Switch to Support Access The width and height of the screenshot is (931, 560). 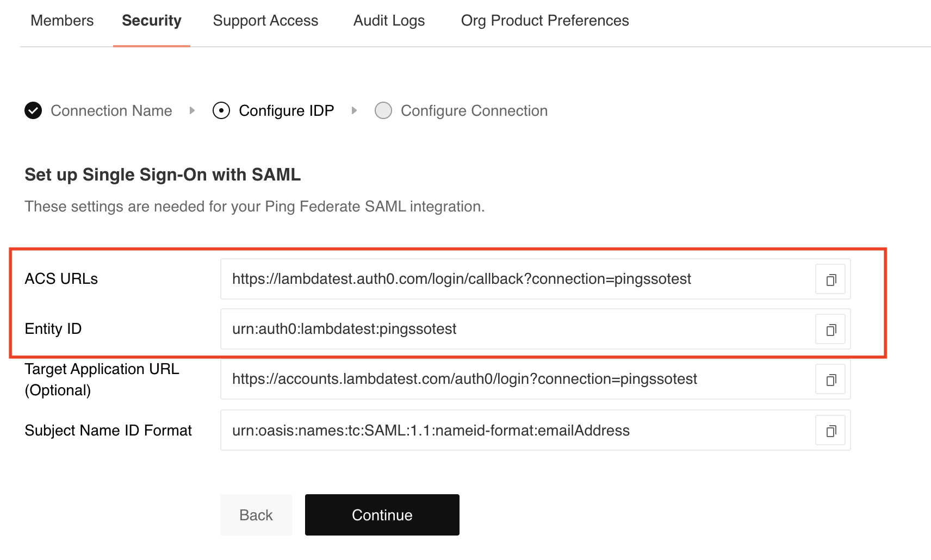tap(265, 21)
